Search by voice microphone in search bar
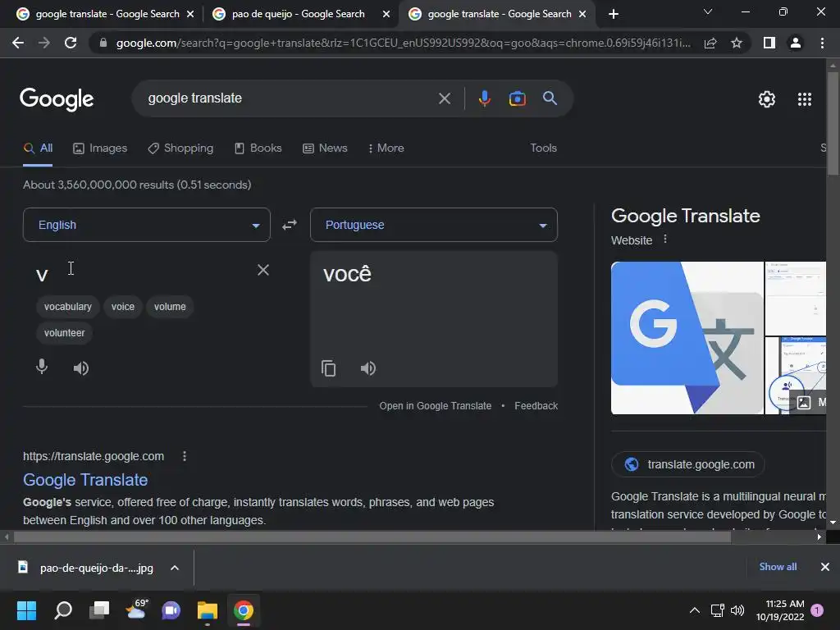Screen dimensions: 840x630 tap(484, 98)
